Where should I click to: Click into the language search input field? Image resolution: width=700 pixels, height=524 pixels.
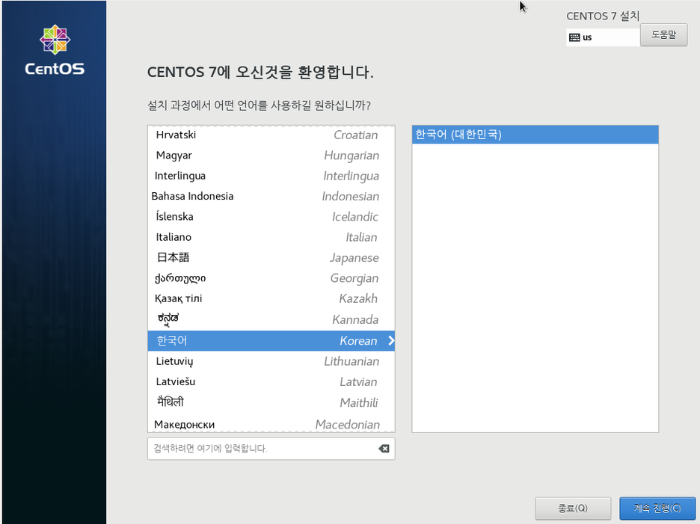pos(271,449)
